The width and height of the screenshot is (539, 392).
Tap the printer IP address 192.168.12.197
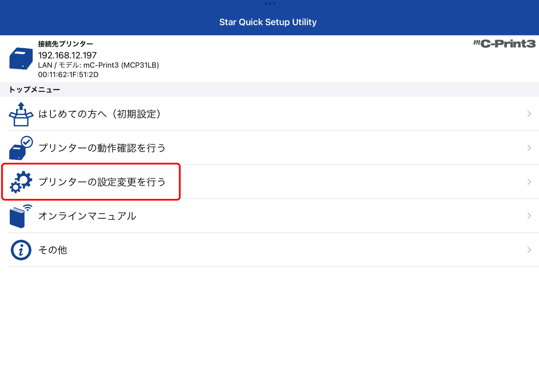coord(67,55)
